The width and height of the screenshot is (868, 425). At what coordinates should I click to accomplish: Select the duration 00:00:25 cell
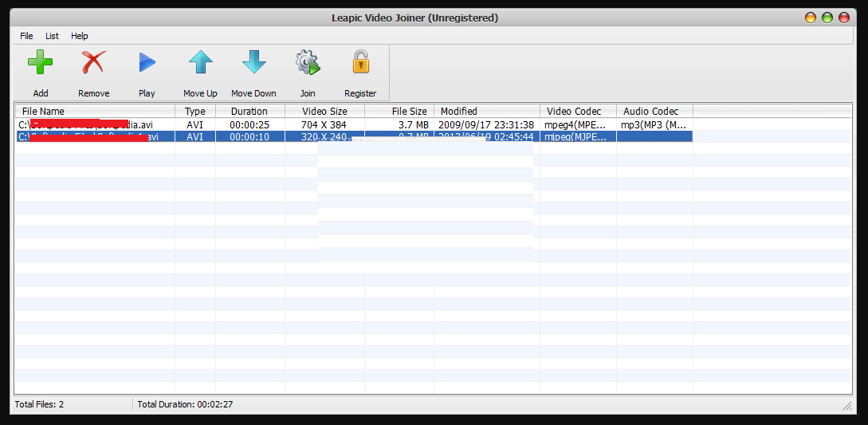click(x=249, y=125)
